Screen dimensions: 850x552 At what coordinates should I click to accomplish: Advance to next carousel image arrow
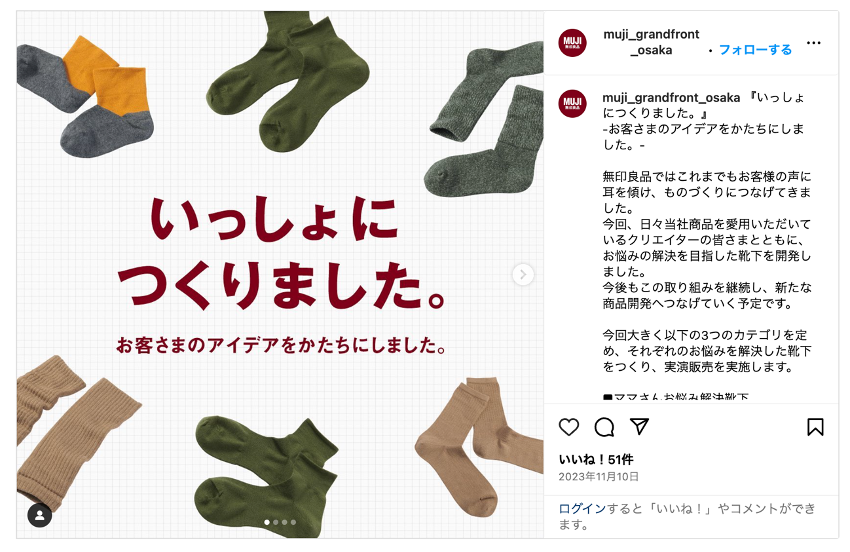pos(523,274)
